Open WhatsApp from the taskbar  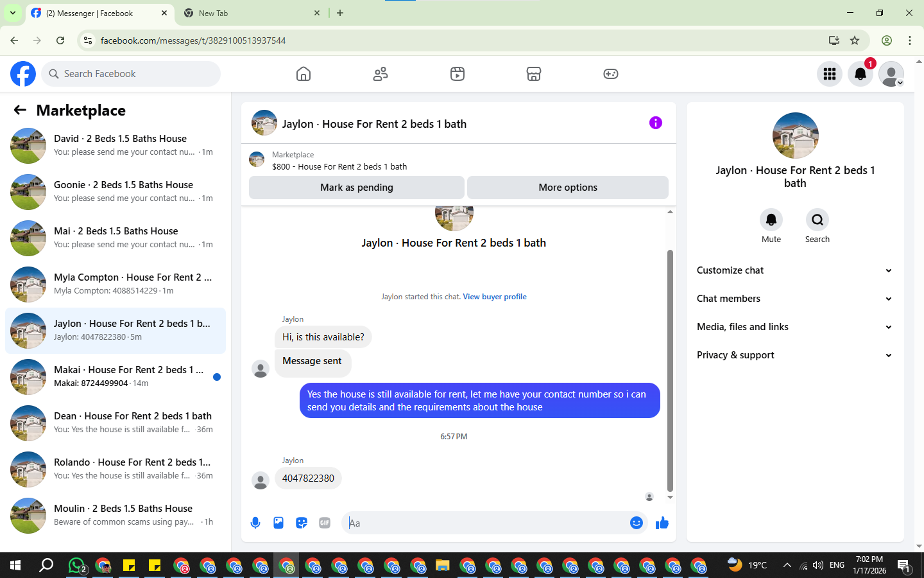point(77,565)
